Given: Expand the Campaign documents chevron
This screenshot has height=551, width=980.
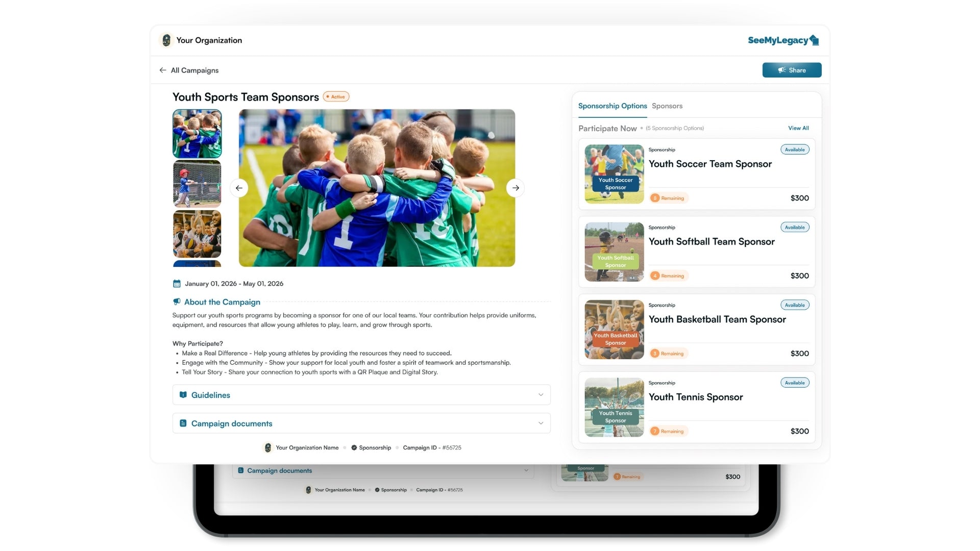Looking at the screenshot, I should pyautogui.click(x=541, y=423).
